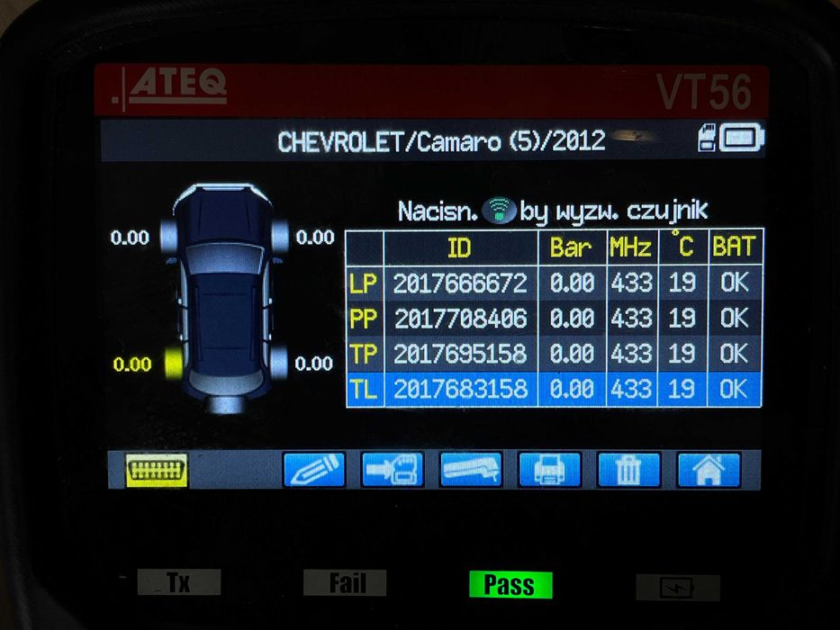Click the MHz column header
840x630 pixels.
coord(631,247)
